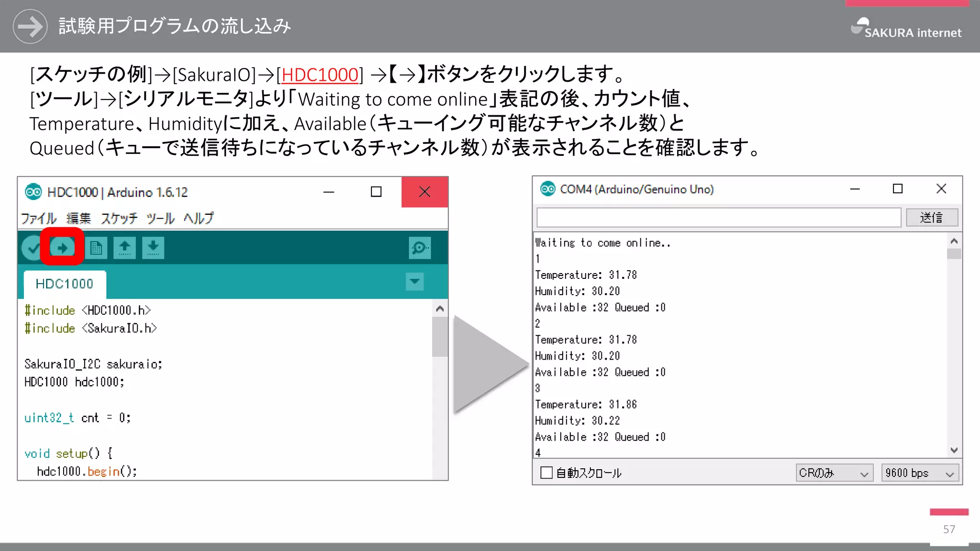980x551 pixels.
Task: Click the 'hdc1000.begin();' code line
Action: click(x=87, y=472)
